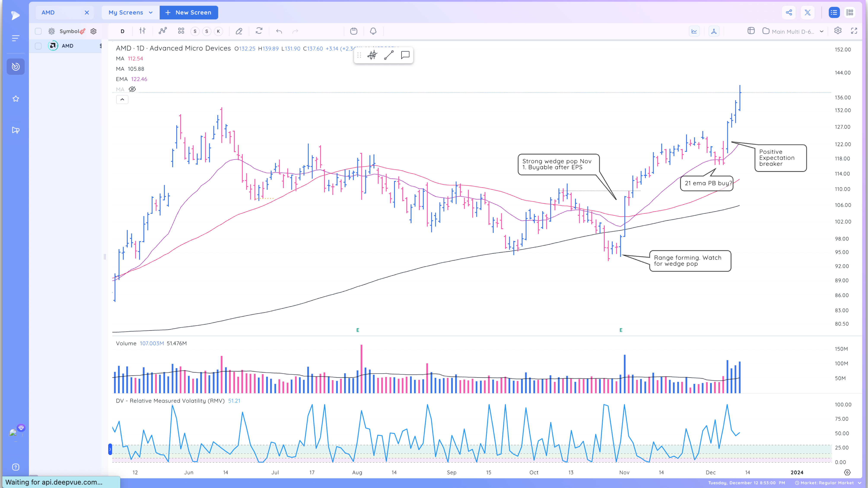Viewport: 868px width, 488px height.
Task: Click the Range forming wedge pop annotation
Action: 690,261
